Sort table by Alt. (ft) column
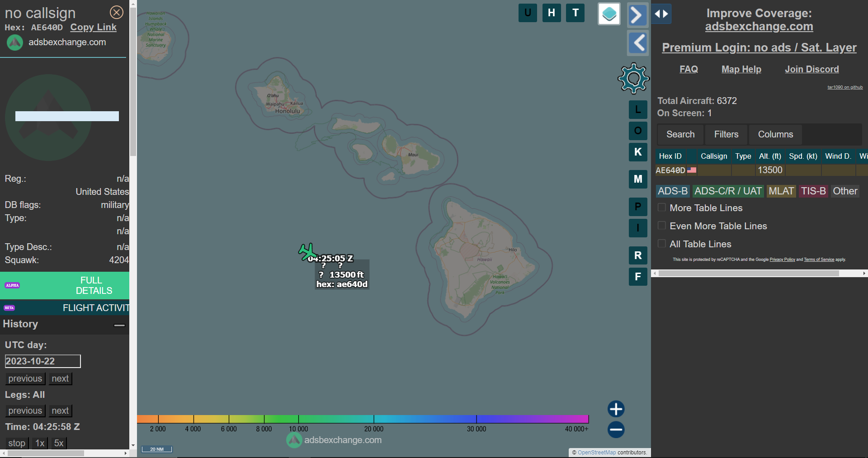 point(770,156)
